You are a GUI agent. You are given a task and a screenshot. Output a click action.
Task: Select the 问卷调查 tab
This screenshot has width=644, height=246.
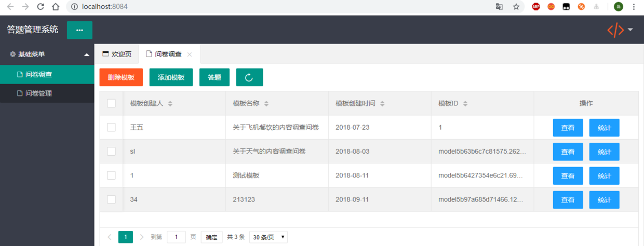pos(169,54)
